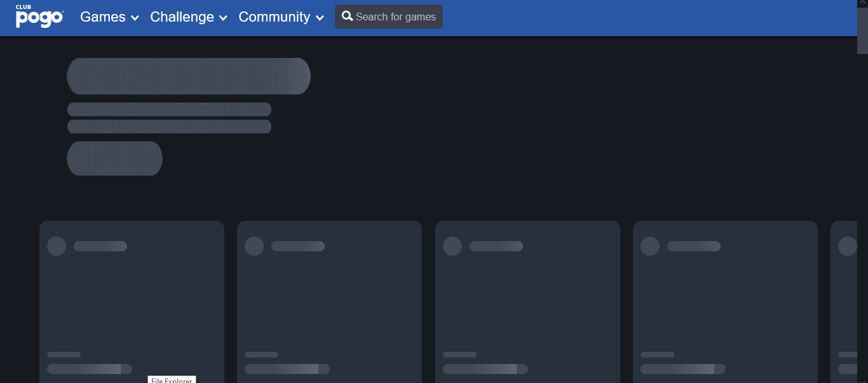Expand the chevron beside Community
This screenshot has height=383, width=868.
pyautogui.click(x=320, y=18)
